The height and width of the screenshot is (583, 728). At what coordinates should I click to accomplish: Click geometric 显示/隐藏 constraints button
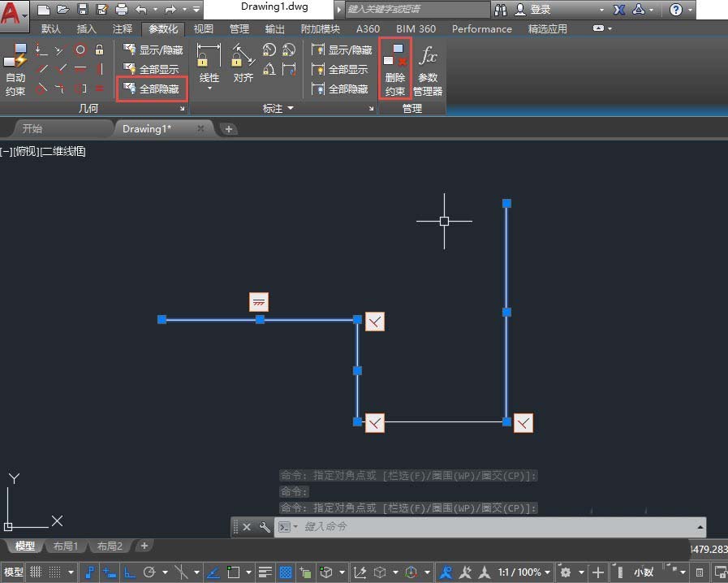pos(153,50)
